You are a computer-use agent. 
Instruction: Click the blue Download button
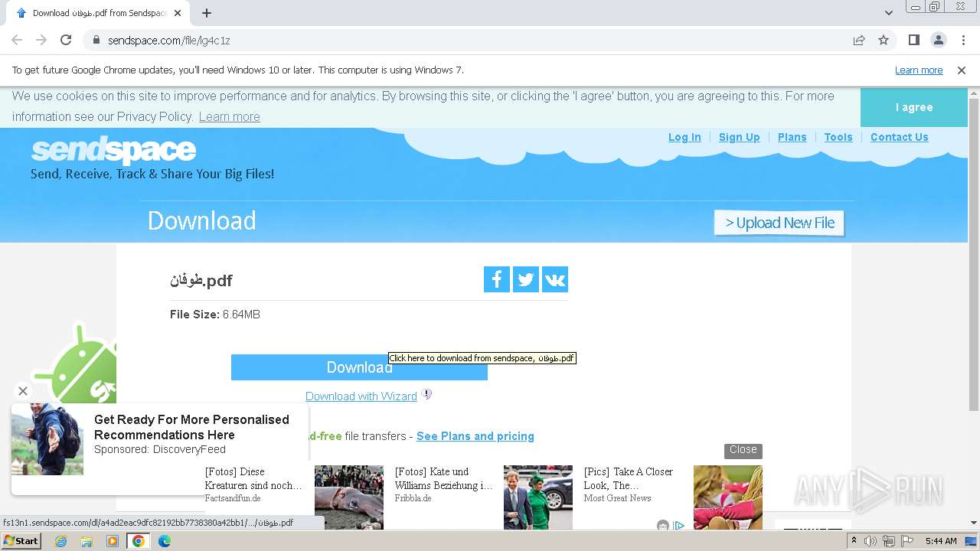[359, 367]
